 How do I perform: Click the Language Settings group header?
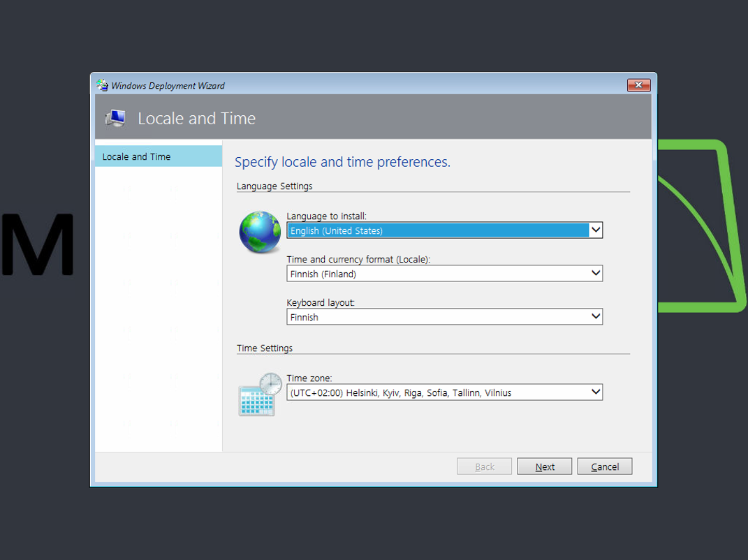[274, 186]
